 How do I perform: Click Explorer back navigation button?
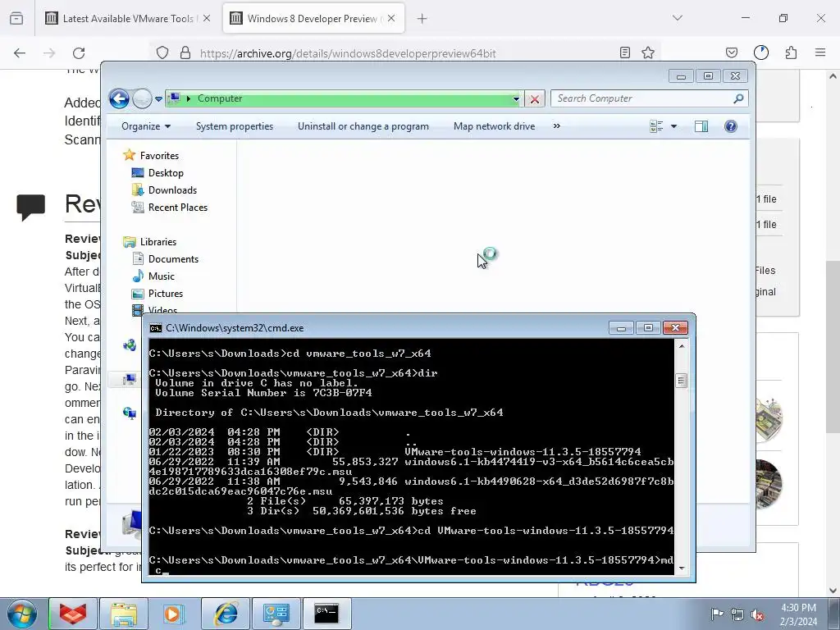click(119, 98)
